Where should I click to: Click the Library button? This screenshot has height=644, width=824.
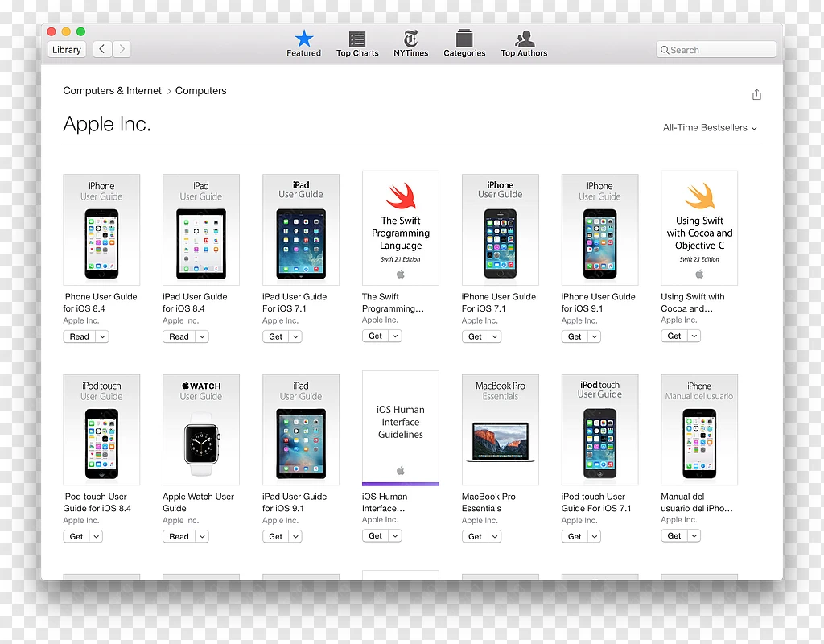coord(67,49)
